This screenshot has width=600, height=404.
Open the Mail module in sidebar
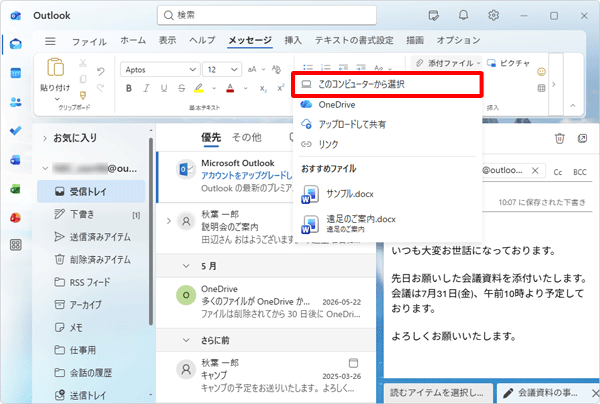pyautogui.click(x=16, y=44)
